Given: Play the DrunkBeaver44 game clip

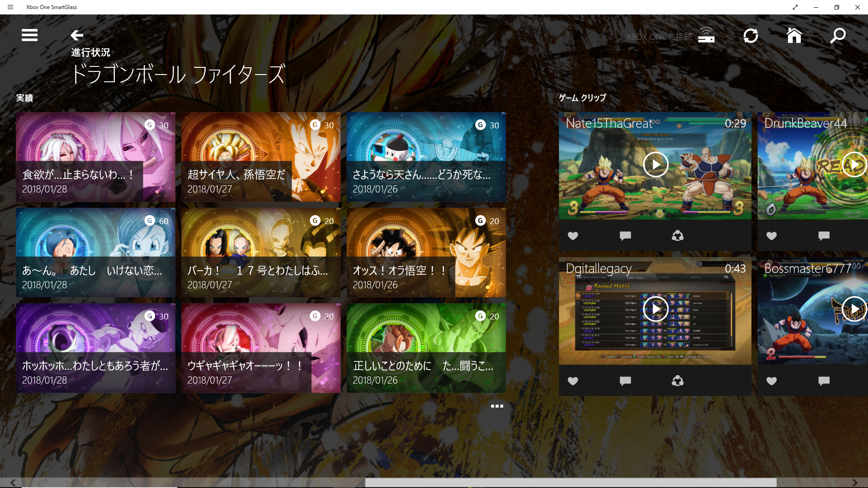Looking at the screenshot, I should point(854,164).
